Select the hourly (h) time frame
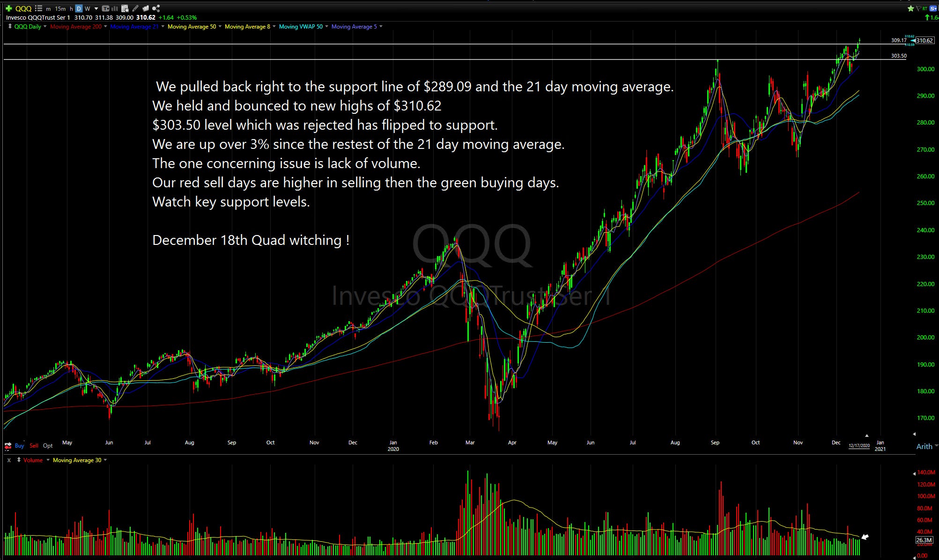This screenshot has height=560, width=939. click(71, 8)
